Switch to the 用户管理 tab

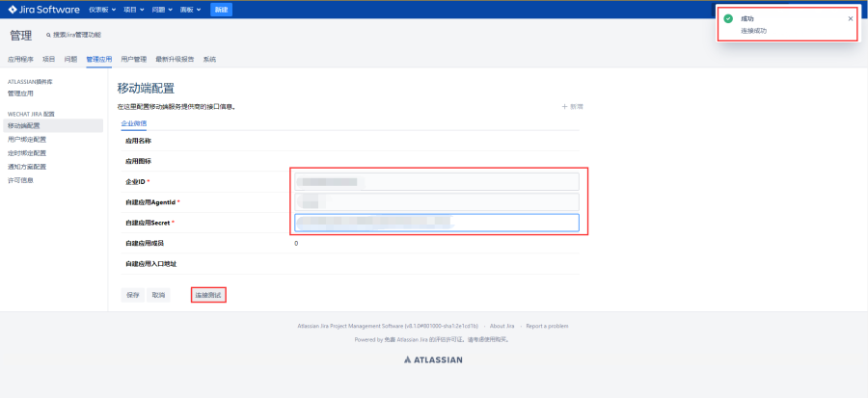pyautogui.click(x=133, y=59)
